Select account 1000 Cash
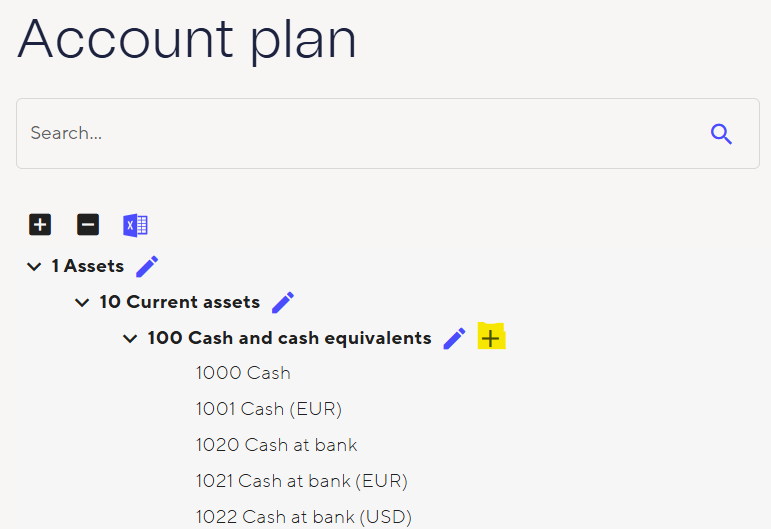771x529 pixels. pos(243,373)
